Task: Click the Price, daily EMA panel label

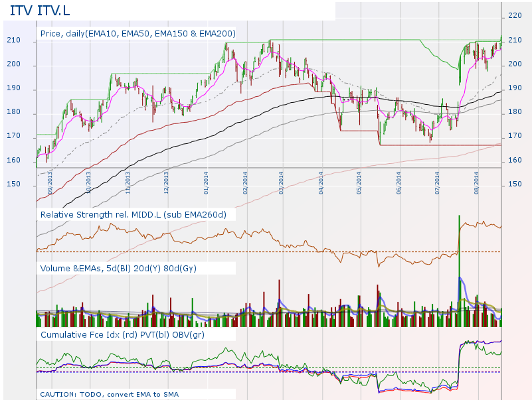Action: pyautogui.click(x=137, y=34)
